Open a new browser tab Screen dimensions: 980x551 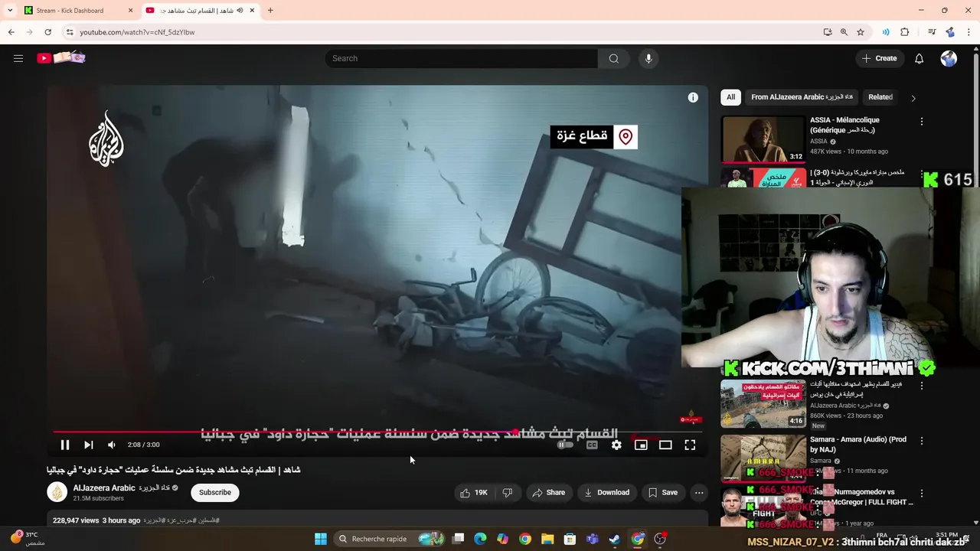tap(270, 11)
